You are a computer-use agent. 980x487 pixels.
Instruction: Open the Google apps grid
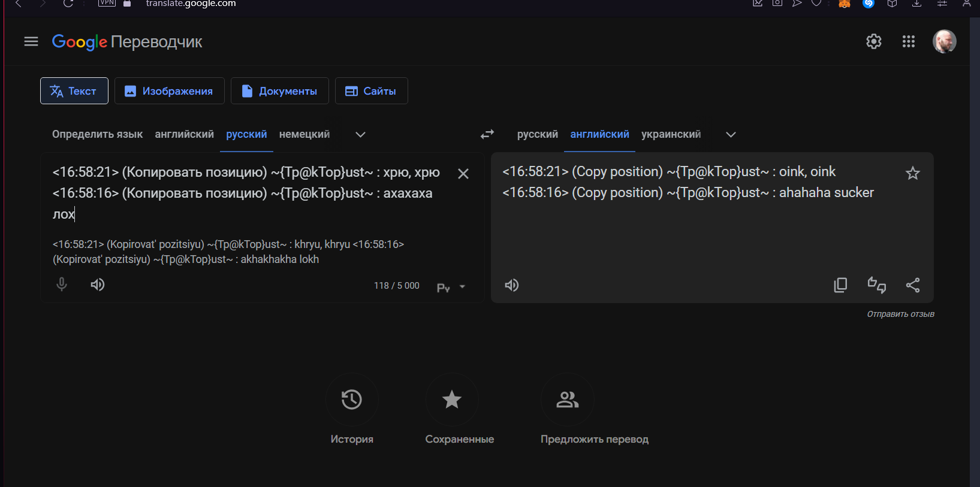coord(908,41)
